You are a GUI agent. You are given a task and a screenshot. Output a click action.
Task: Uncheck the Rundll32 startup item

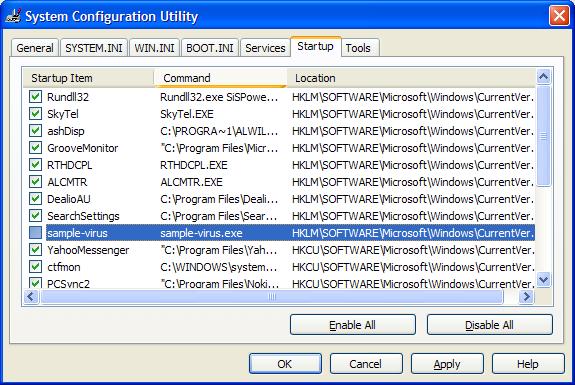click(35, 97)
